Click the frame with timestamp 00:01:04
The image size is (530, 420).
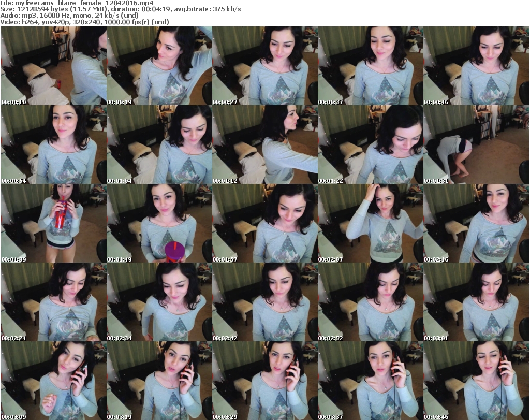click(x=159, y=144)
